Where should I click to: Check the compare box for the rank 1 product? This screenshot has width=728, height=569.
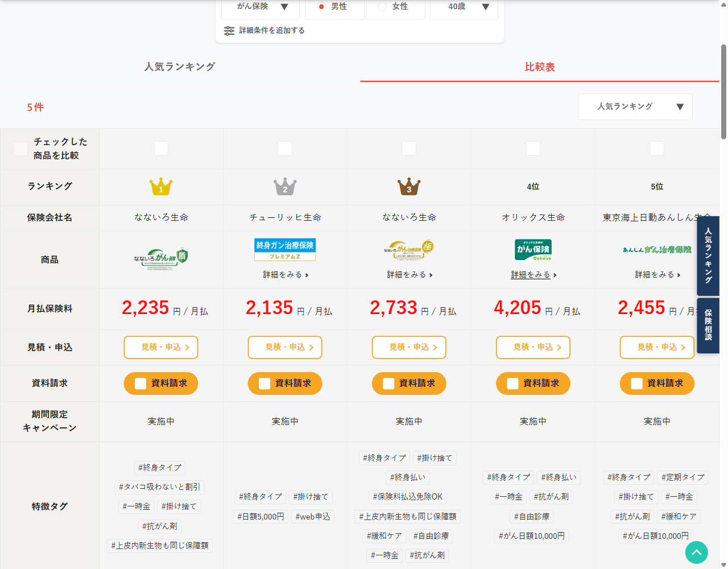(x=161, y=149)
